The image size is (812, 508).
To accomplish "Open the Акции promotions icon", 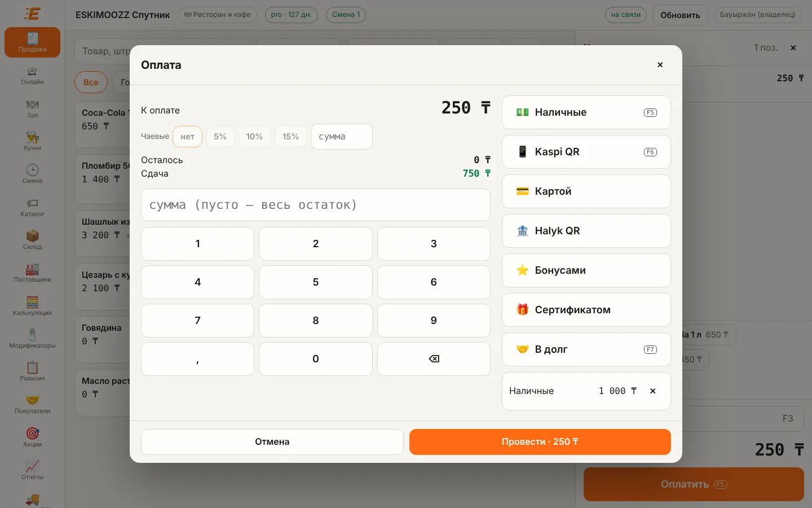I will coord(32,437).
